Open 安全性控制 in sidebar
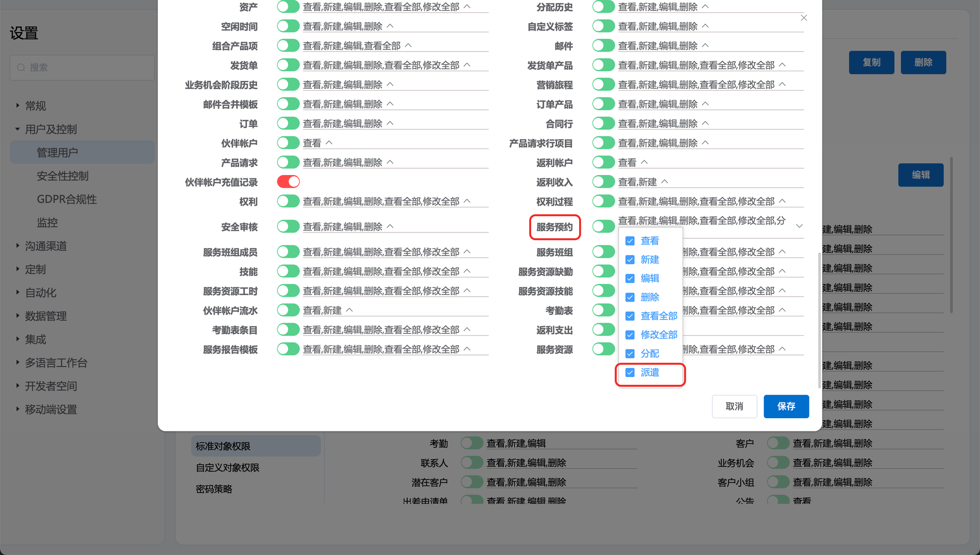This screenshot has height=555, width=980. click(x=63, y=176)
